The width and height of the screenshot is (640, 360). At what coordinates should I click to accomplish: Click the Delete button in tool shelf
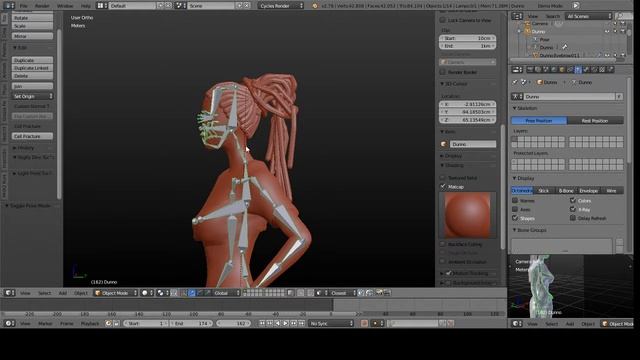[x=33, y=76]
